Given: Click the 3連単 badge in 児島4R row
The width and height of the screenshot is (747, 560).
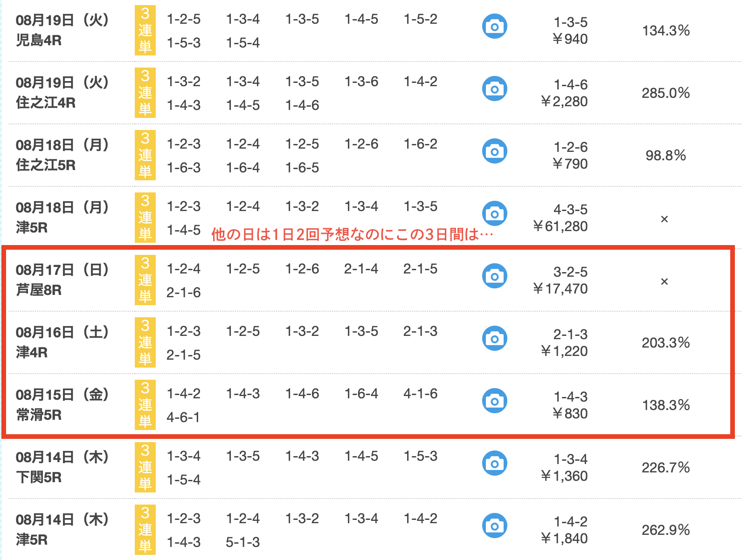Looking at the screenshot, I should tap(145, 30).
